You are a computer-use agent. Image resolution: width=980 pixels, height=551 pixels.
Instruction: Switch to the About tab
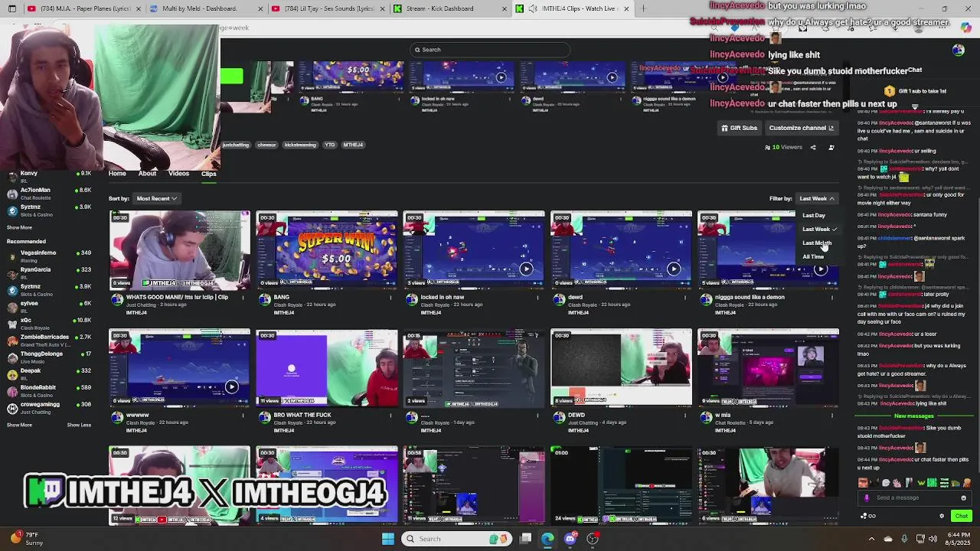point(147,174)
